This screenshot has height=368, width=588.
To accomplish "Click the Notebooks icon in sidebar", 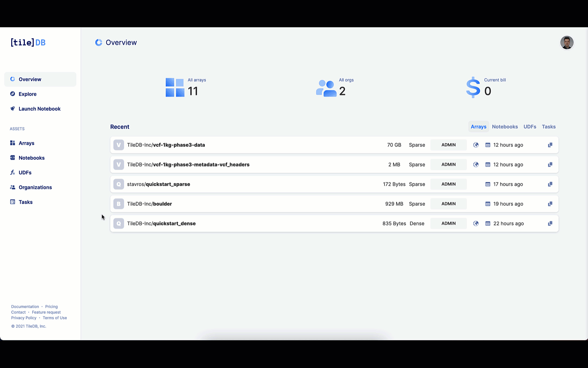I will pos(13,157).
